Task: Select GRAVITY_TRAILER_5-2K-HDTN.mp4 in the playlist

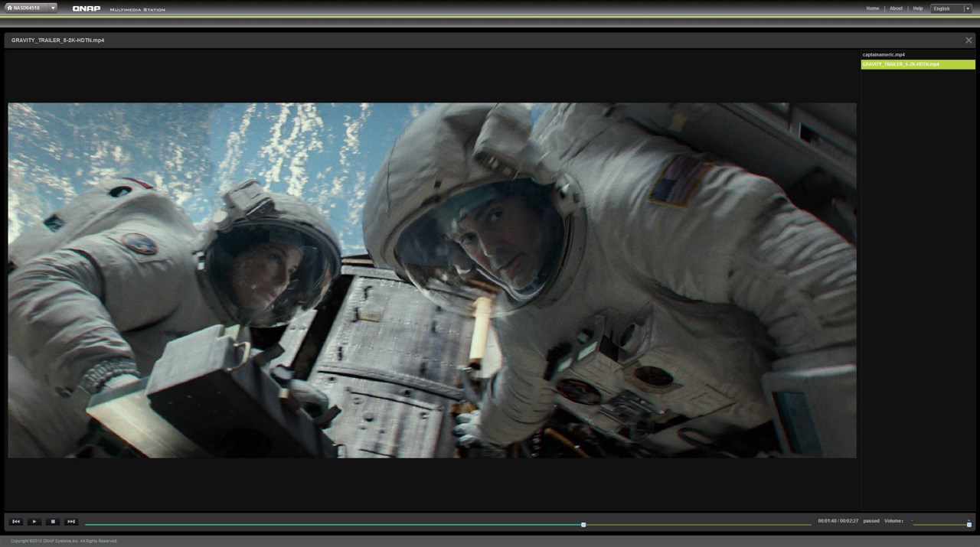Action: point(918,64)
